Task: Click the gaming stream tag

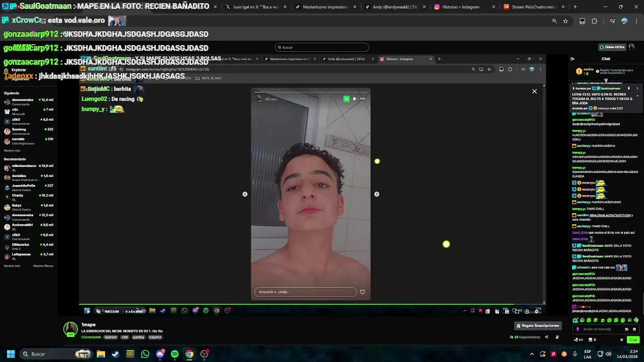Action: pos(138,337)
